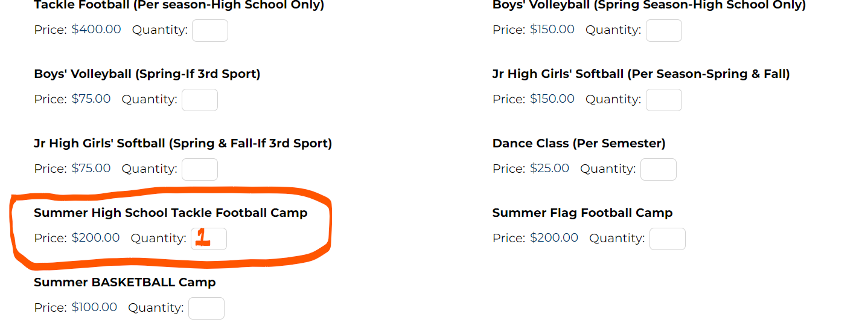Click Dance Class $25.00 price text

click(x=549, y=169)
